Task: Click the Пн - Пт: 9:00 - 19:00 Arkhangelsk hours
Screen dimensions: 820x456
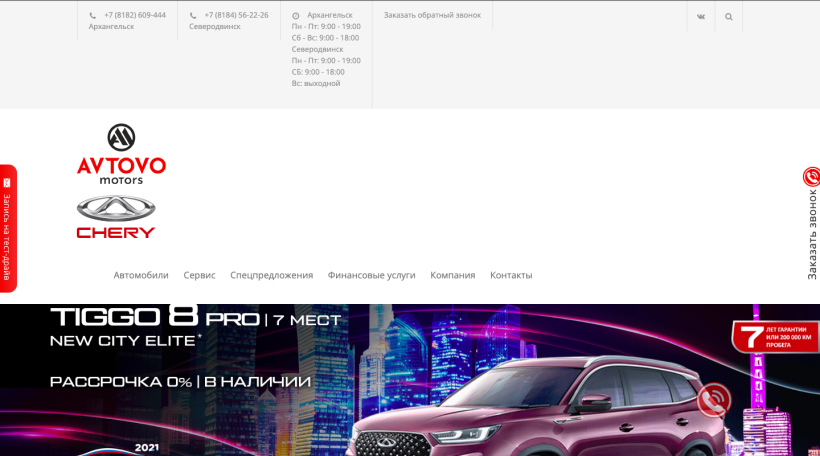Action: (x=326, y=27)
